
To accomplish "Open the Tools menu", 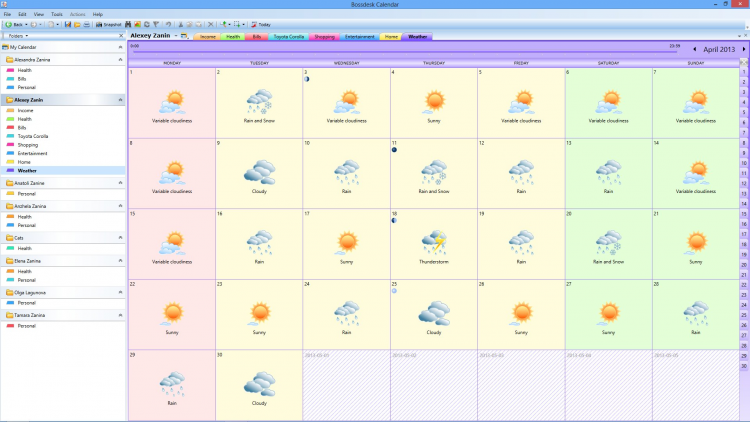I will pos(57,14).
